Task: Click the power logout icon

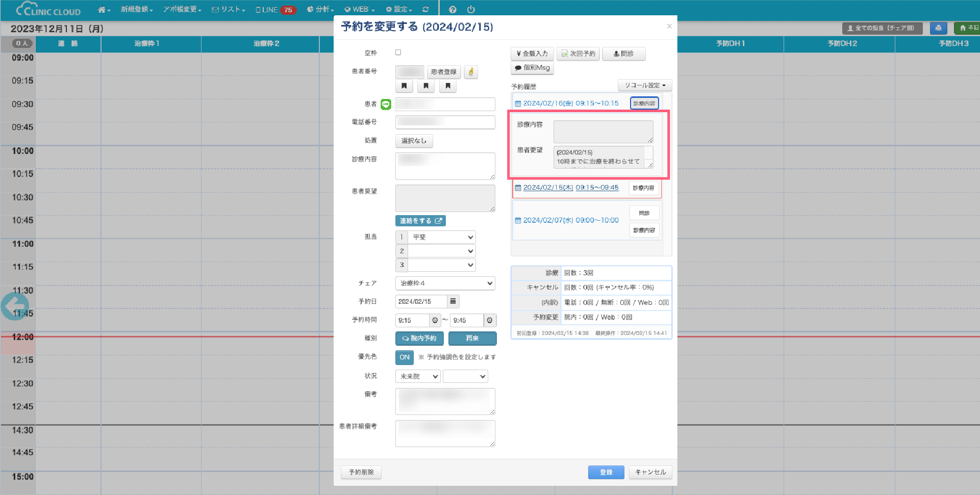Action: click(x=471, y=10)
